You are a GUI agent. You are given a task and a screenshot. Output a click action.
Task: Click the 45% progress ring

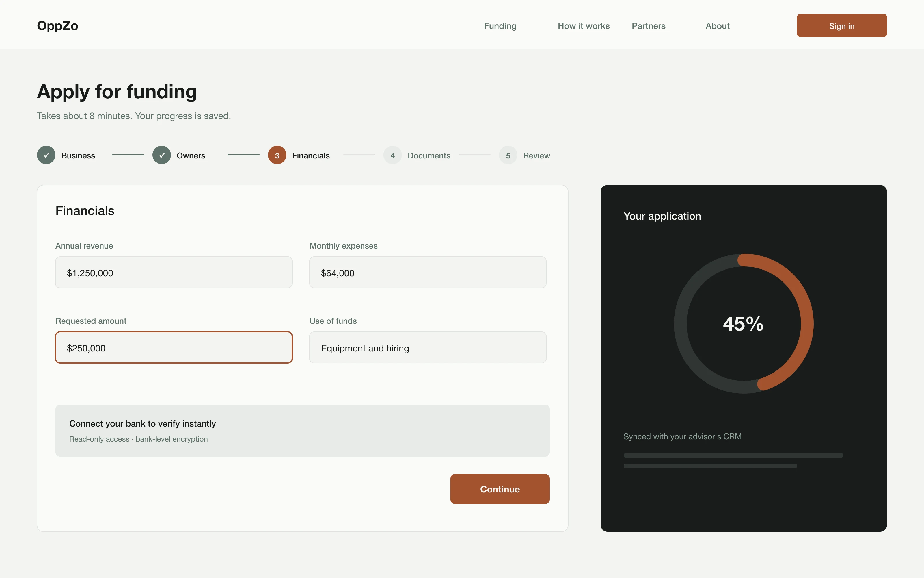point(744,324)
